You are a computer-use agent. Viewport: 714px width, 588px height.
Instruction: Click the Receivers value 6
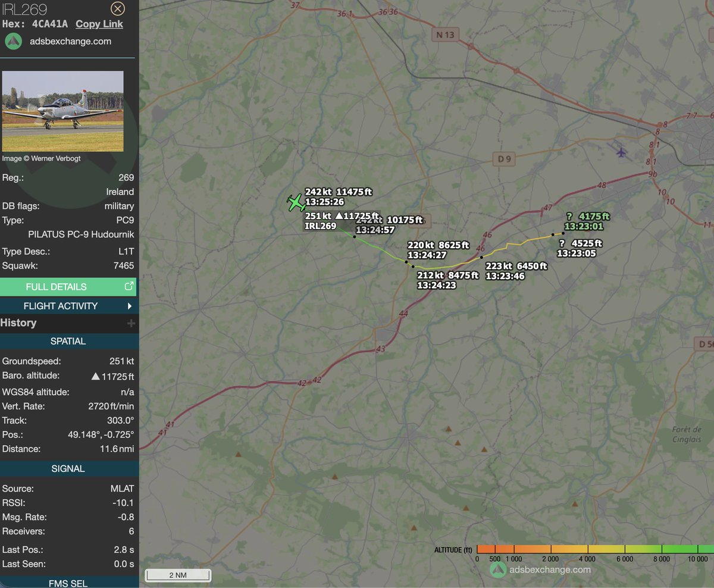click(131, 531)
